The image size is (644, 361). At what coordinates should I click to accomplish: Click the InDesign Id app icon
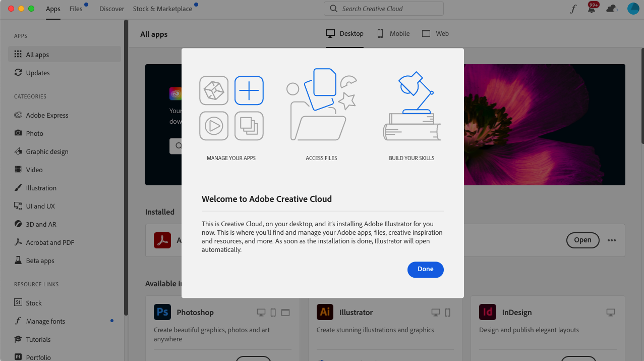tap(488, 312)
